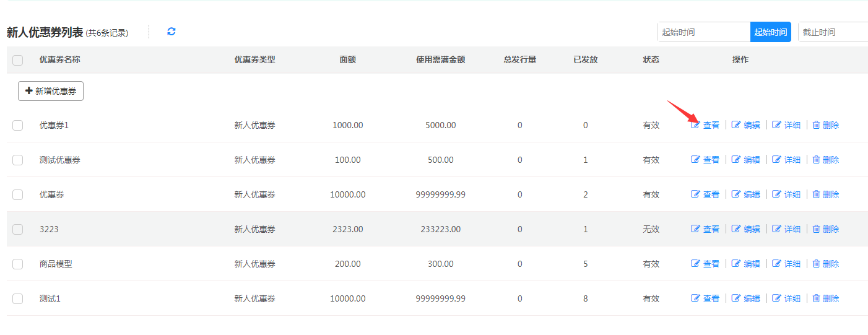
Task: Click the 起始时间 date input field
Action: [x=703, y=32]
